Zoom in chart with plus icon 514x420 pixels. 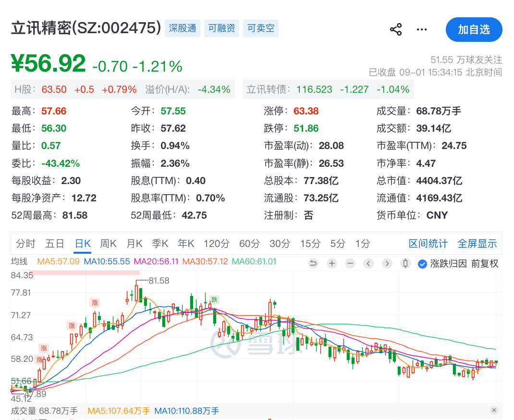point(332,263)
